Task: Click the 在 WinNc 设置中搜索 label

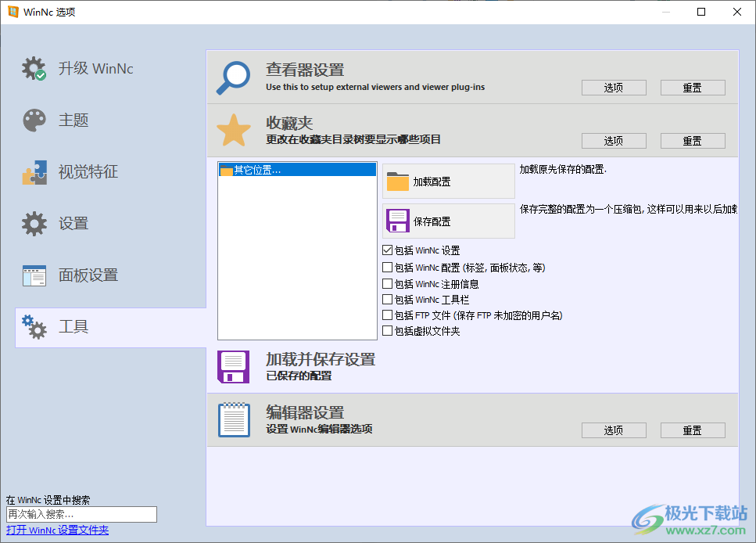Action: click(x=48, y=500)
